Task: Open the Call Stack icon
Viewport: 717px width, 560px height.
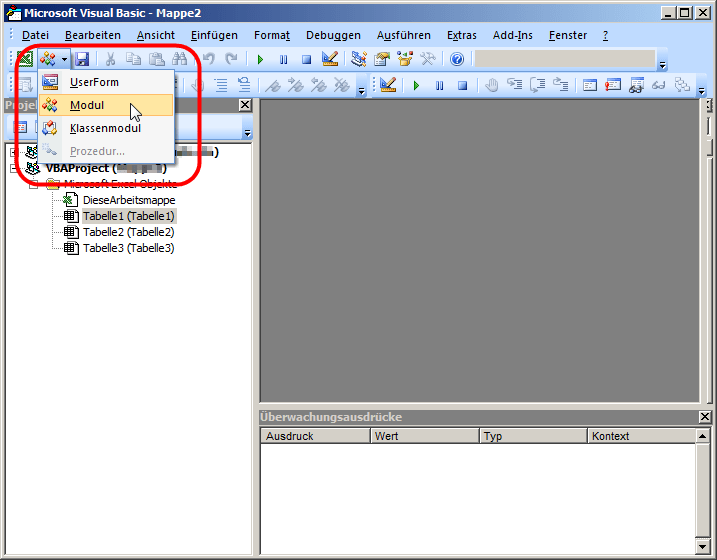Action: (x=682, y=85)
